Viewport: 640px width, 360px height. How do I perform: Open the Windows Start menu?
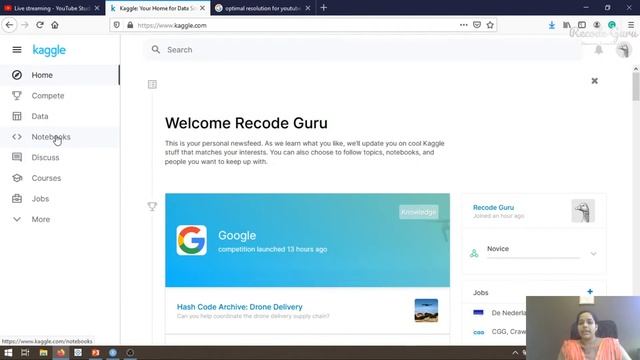coord(8,353)
